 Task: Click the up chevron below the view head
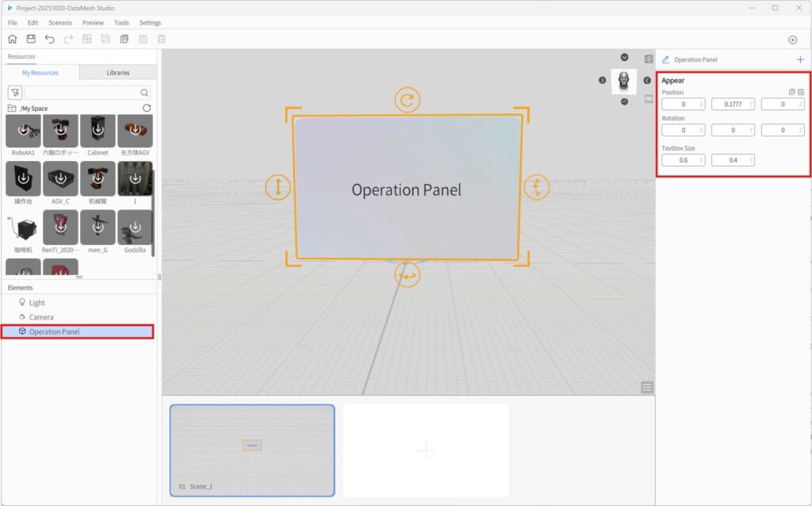(624, 102)
